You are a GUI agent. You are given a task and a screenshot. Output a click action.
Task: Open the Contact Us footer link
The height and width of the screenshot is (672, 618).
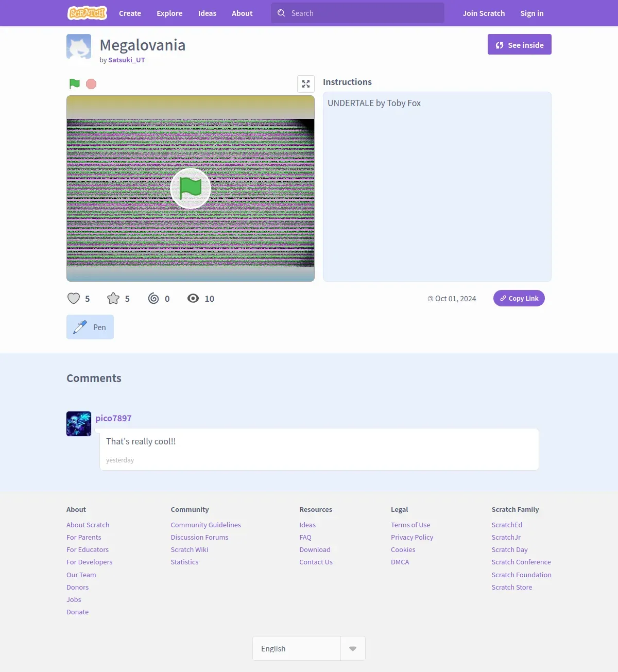tap(316, 562)
